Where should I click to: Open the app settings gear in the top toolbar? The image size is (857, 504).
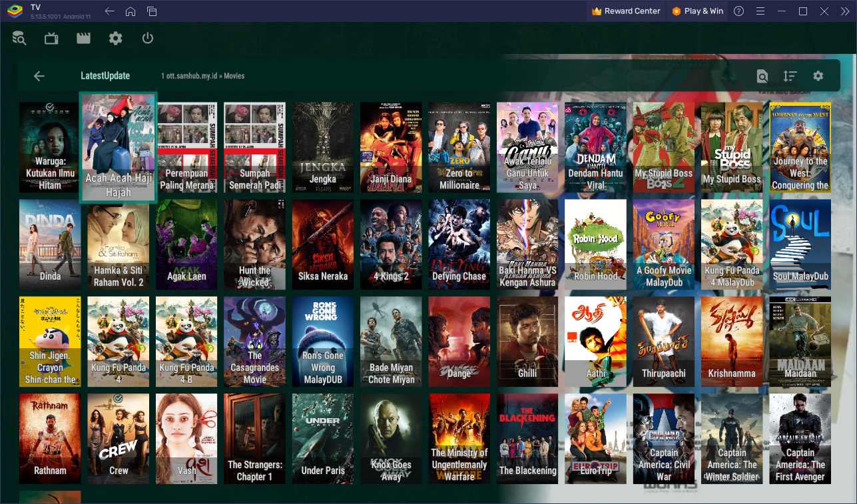tap(116, 39)
